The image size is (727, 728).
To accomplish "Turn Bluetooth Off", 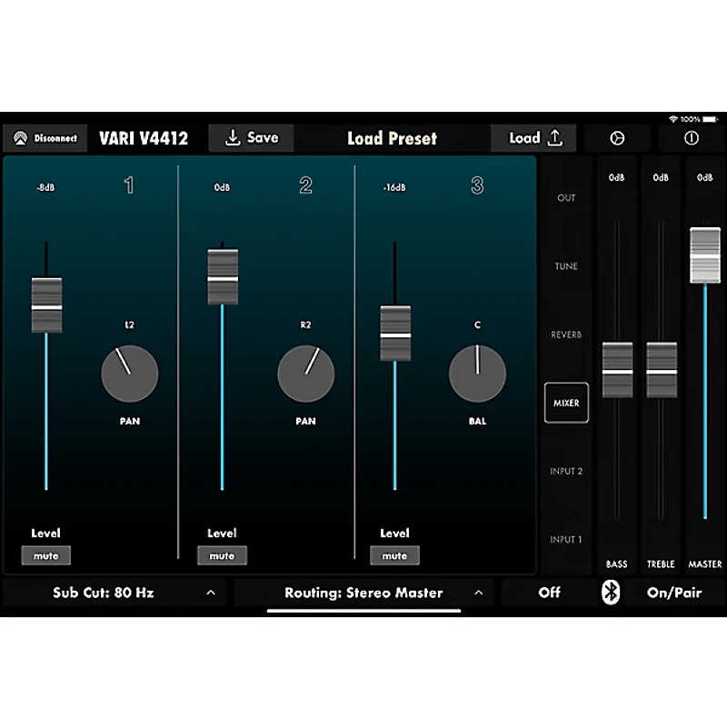I will coord(549,593).
